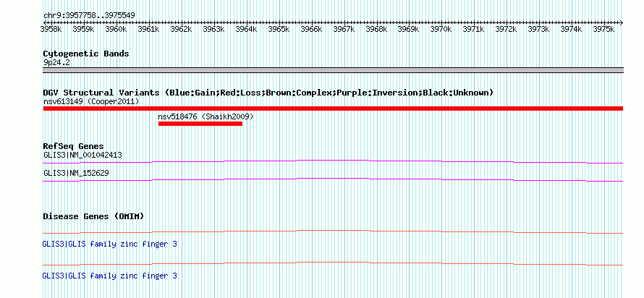
Task: Click the Cytogenetic Bands track title
Action: (x=86, y=54)
